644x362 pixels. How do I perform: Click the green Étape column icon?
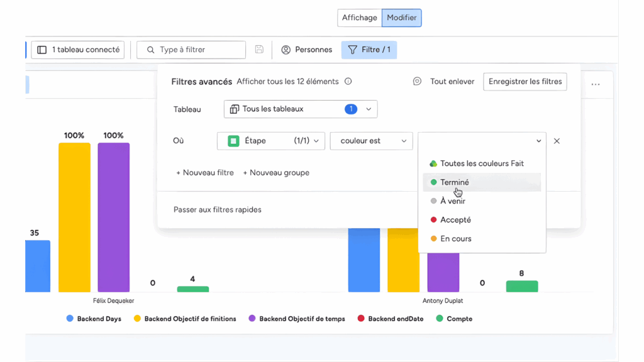(233, 141)
